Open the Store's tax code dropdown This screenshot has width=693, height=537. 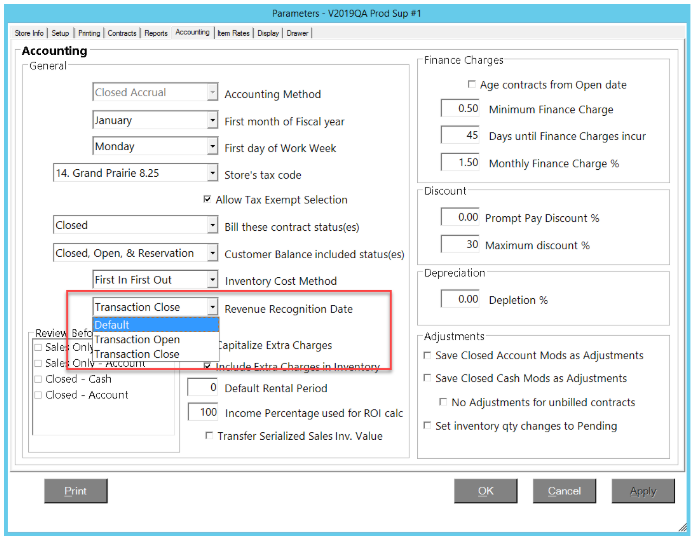pyautogui.click(x=212, y=173)
